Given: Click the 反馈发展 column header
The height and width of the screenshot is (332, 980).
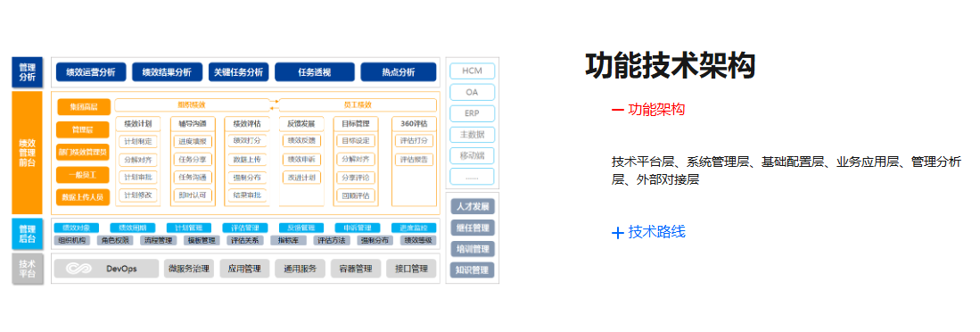Looking at the screenshot, I should [x=301, y=123].
